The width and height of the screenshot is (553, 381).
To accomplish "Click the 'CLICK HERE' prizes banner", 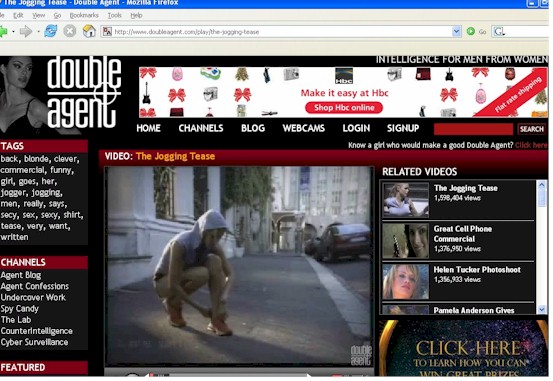I will 463,349.
